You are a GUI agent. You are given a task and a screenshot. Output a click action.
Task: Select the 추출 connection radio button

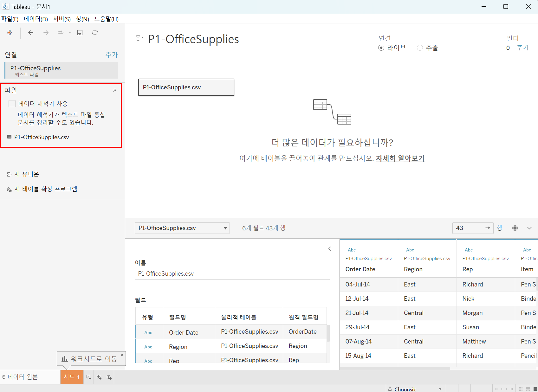420,48
